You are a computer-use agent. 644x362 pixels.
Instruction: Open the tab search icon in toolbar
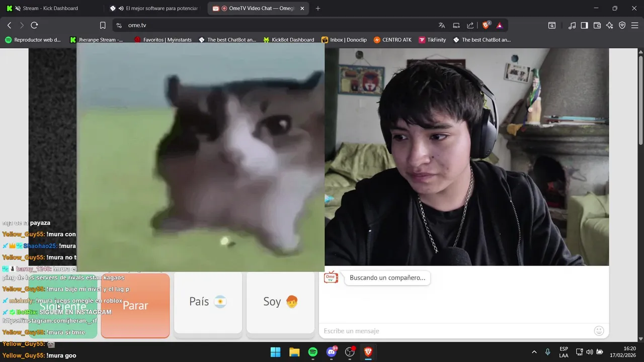(x=552, y=25)
